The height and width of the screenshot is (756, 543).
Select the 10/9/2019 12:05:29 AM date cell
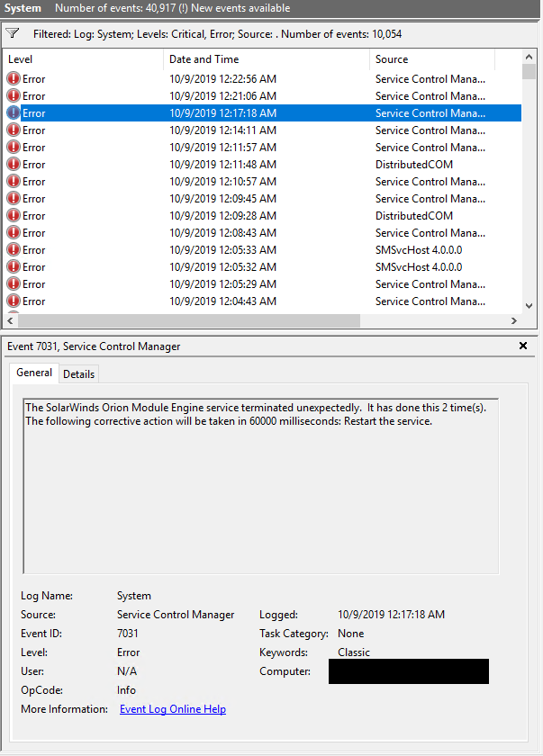[222, 284]
